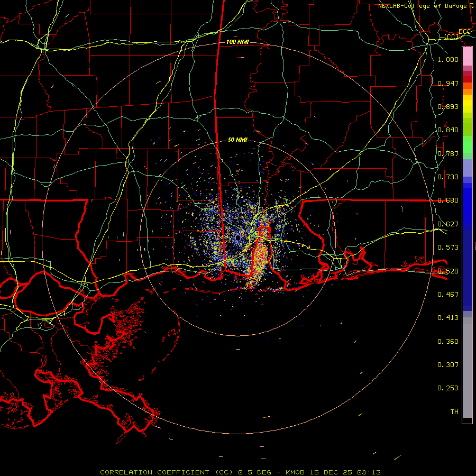476x476 pixels.
Task: Click the 100 NMI range ring label
Action: click(x=237, y=42)
